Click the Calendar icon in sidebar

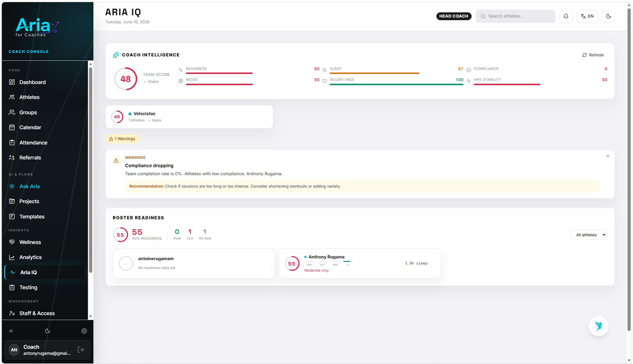pyautogui.click(x=12, y=127)
